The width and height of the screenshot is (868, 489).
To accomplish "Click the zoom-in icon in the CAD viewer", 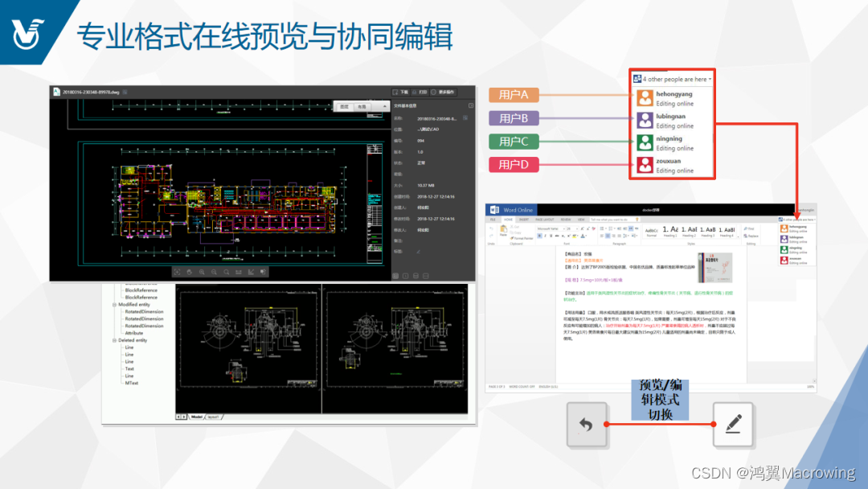I will click(x=202, y=272).
